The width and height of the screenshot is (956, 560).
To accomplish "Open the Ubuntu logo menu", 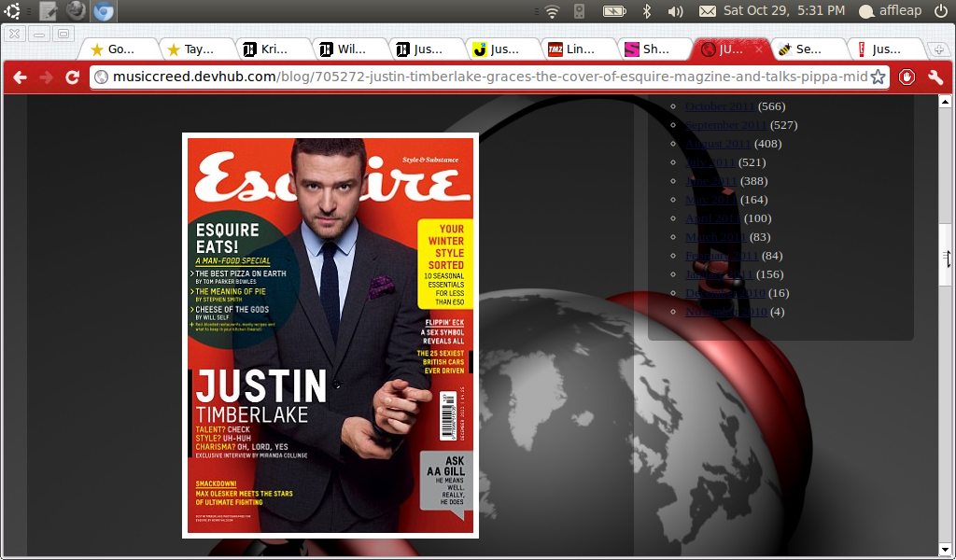I will (11, 10).
